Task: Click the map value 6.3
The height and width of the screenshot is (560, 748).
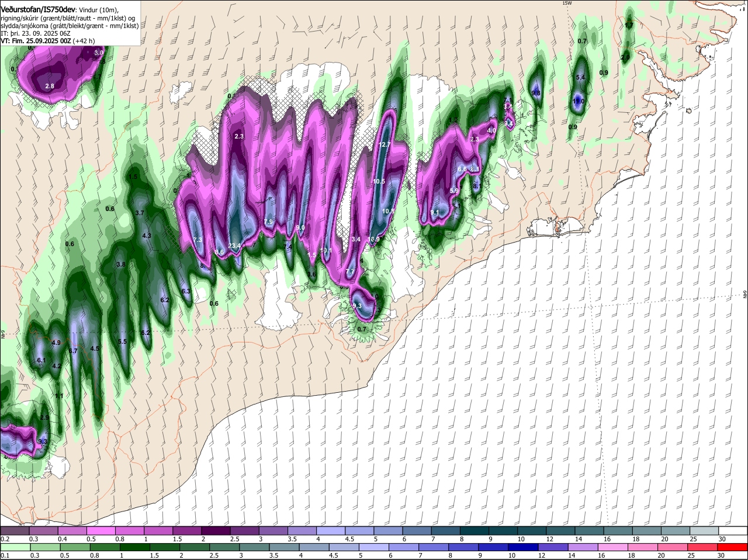Action: (186, 291)
